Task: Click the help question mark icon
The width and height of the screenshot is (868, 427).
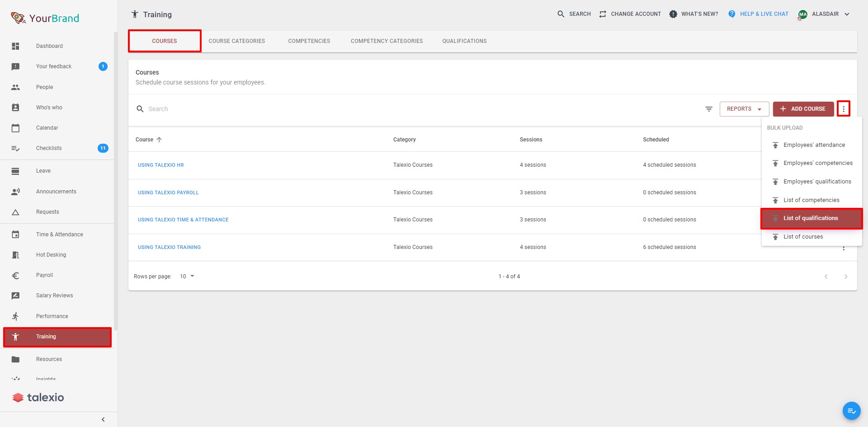Action: click(x=732, y=14)
